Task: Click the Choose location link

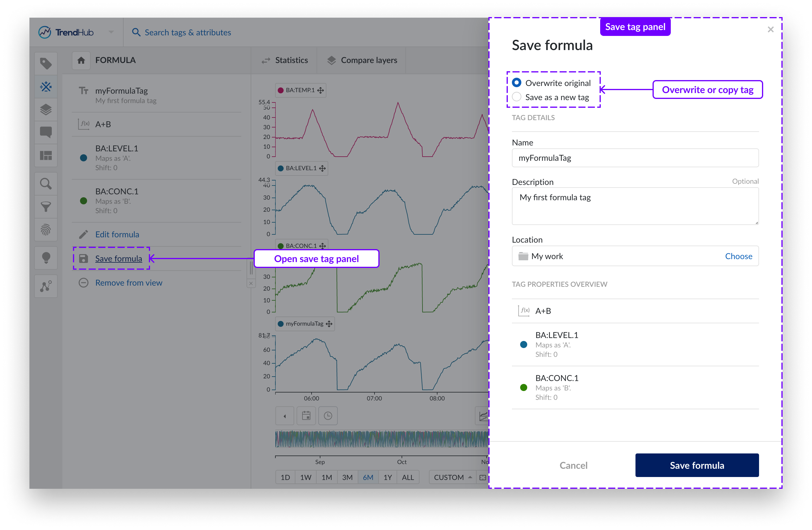Action: coord(738,256)
